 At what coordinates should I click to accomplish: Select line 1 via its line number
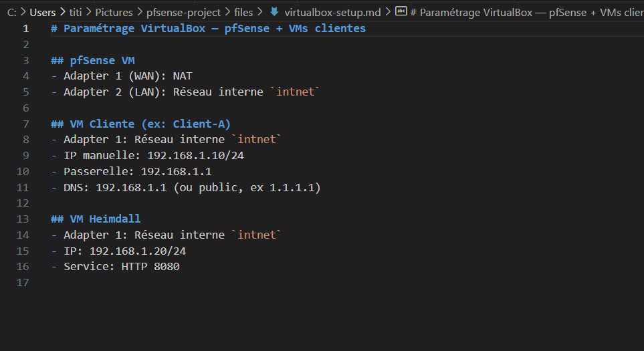pyautogui.click(x=25, y=28)
